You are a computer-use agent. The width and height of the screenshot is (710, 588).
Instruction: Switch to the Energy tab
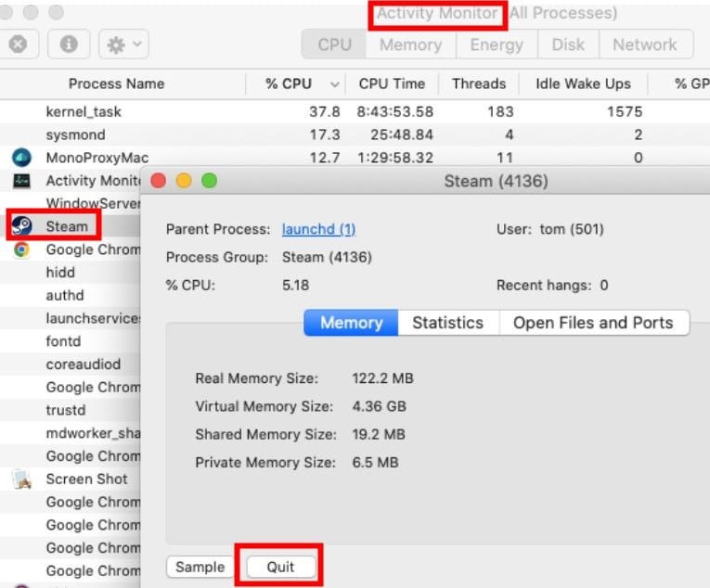(497, 45)
